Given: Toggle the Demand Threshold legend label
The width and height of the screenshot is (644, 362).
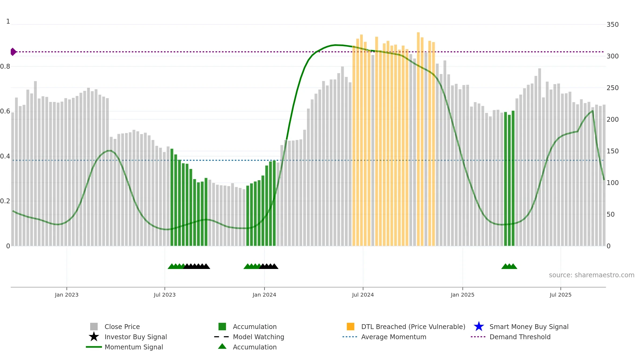Looking at the screenshot, I should click(x=520, y=337).
